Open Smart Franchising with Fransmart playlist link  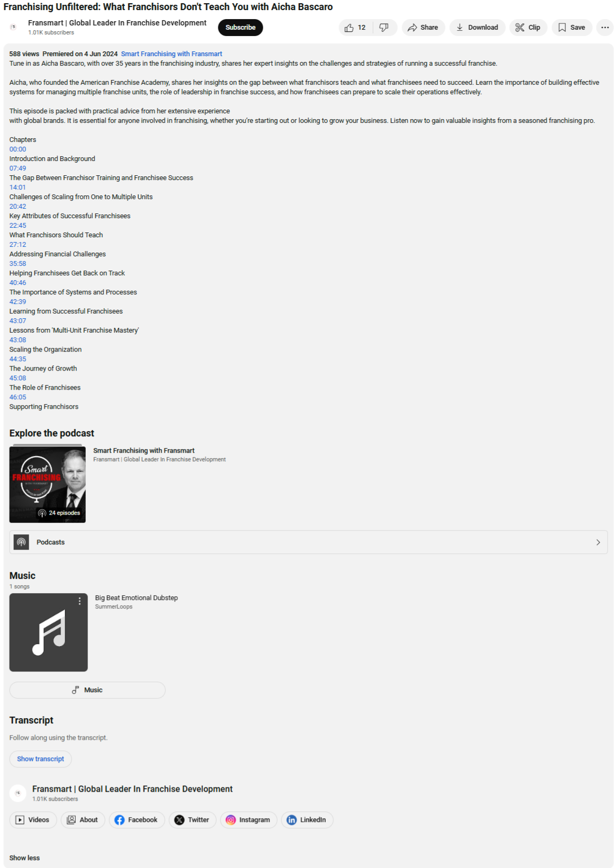coord(172,54)
